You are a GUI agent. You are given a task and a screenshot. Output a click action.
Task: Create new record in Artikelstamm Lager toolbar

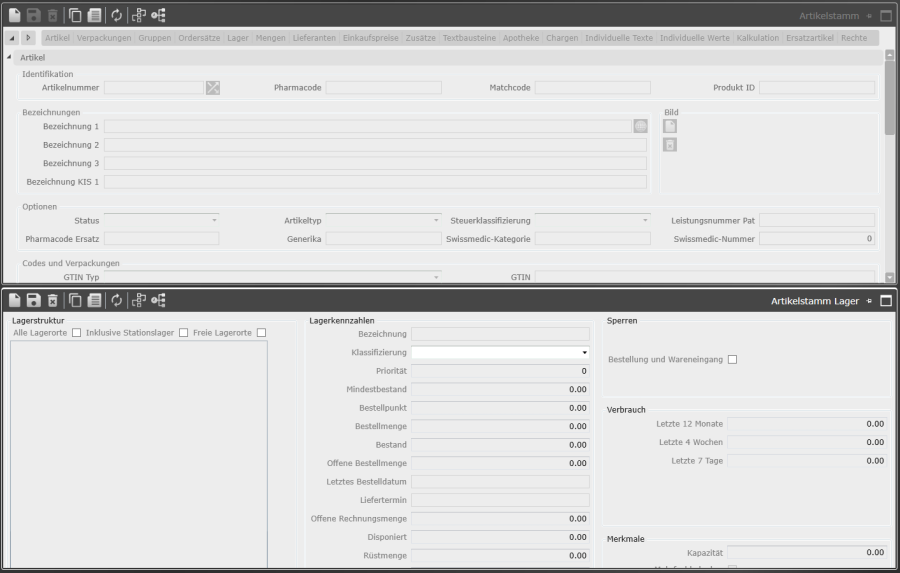point(14,300)
